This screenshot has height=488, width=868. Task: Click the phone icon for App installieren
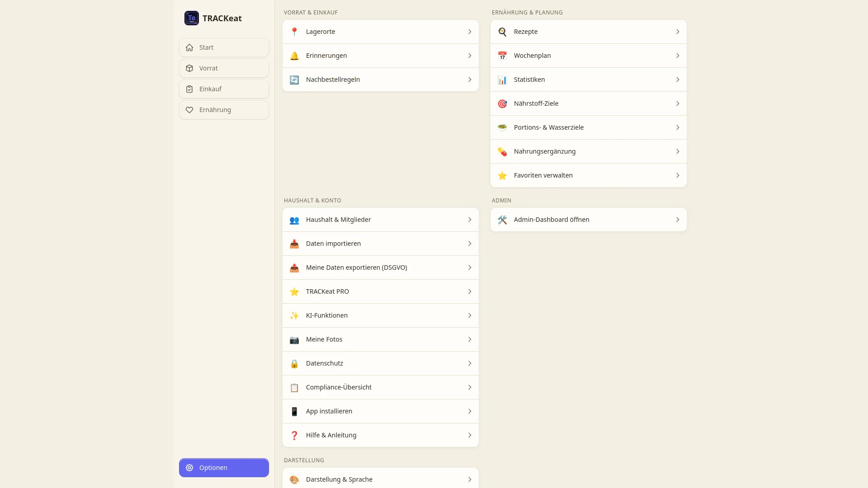point(294,411)
